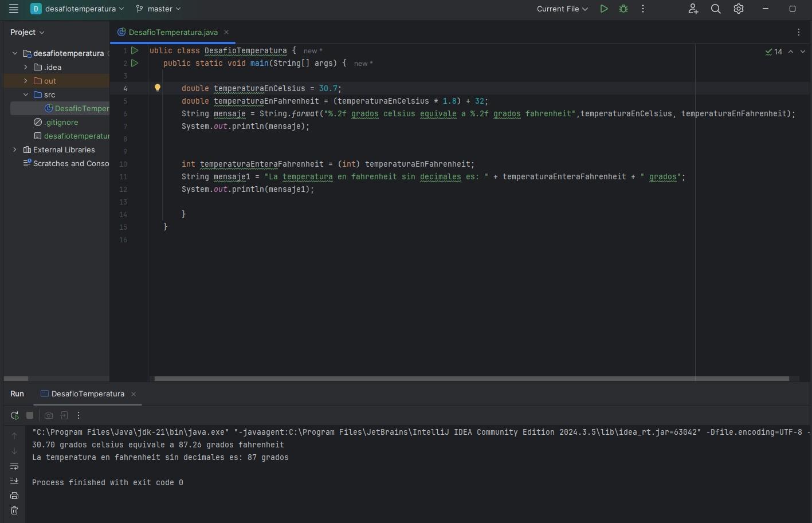This screenshot has height=523, width=812.
Task: Run the current file with play icon
Action: pos(604,9)
